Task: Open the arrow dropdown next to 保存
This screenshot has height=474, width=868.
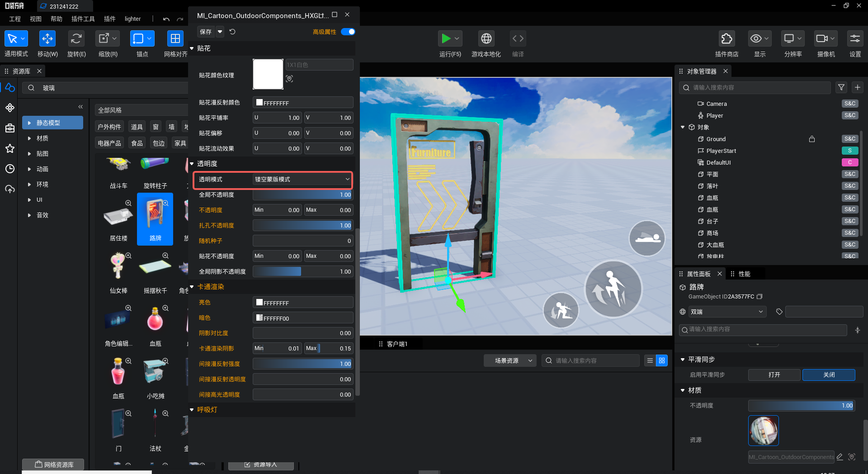Action: click(x=220, y=32)
